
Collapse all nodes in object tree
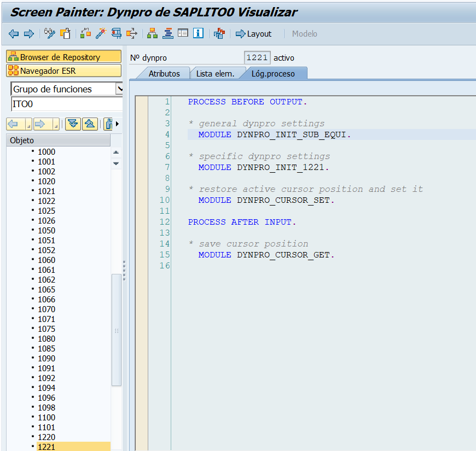tap(90, 124)
